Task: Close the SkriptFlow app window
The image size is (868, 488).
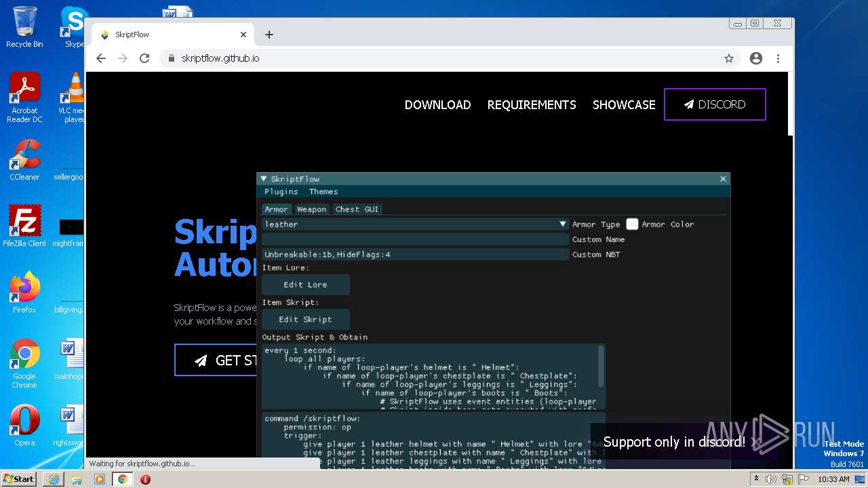Action: point(723,179)
